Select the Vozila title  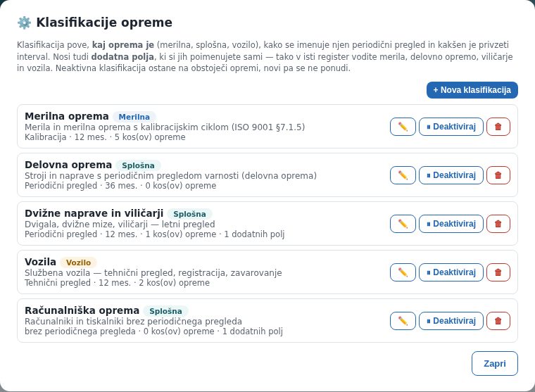(40, 262)
